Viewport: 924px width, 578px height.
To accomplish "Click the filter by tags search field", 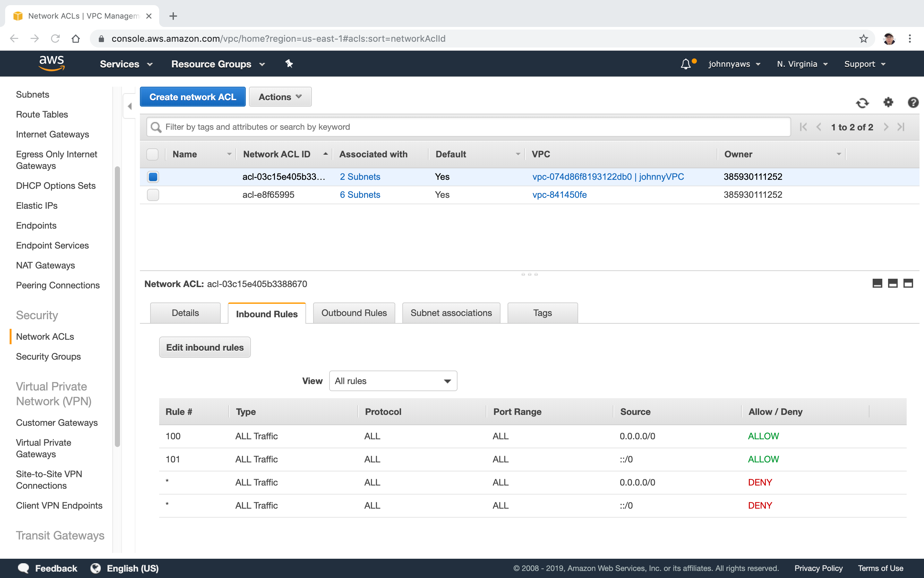I will tap(468, 127).
